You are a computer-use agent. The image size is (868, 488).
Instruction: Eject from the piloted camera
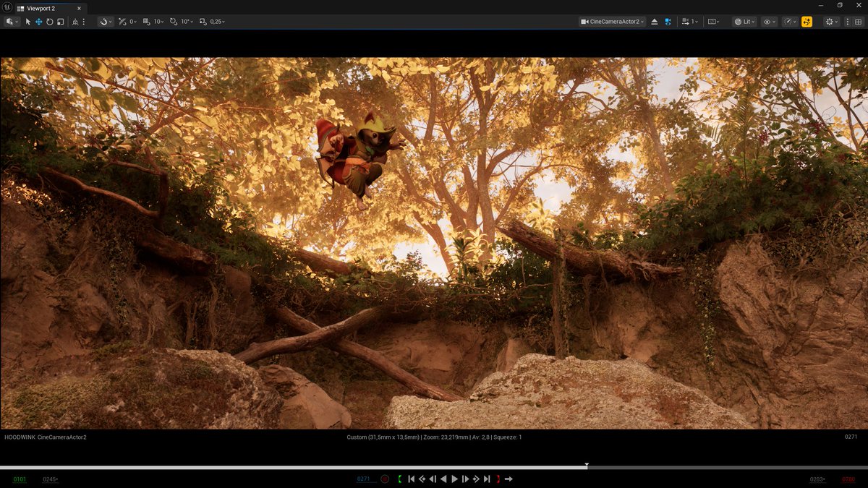[x=655, y=22]
